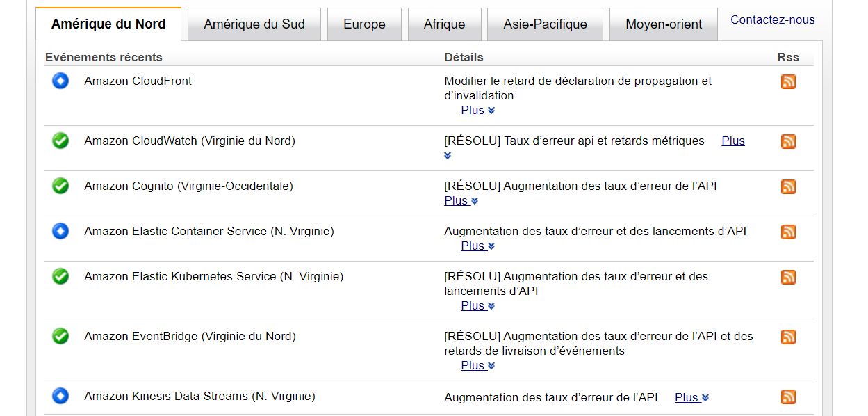Viewport: 868px width, 416px height.
Task: Open the RSS feed for Amazon CloudWatch
Action: pyautogui.click(x=788, y=141)
